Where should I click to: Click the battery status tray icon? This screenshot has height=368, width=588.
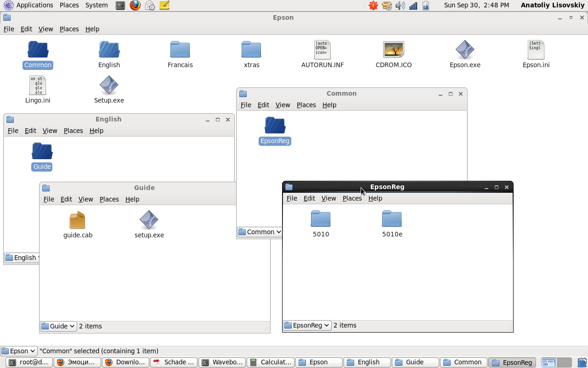[426, 6]
